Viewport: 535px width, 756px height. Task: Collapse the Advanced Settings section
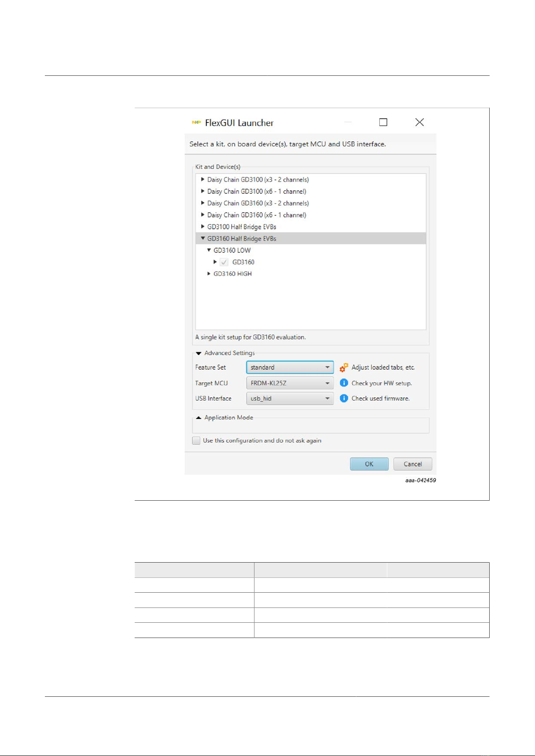pos(199,353)
